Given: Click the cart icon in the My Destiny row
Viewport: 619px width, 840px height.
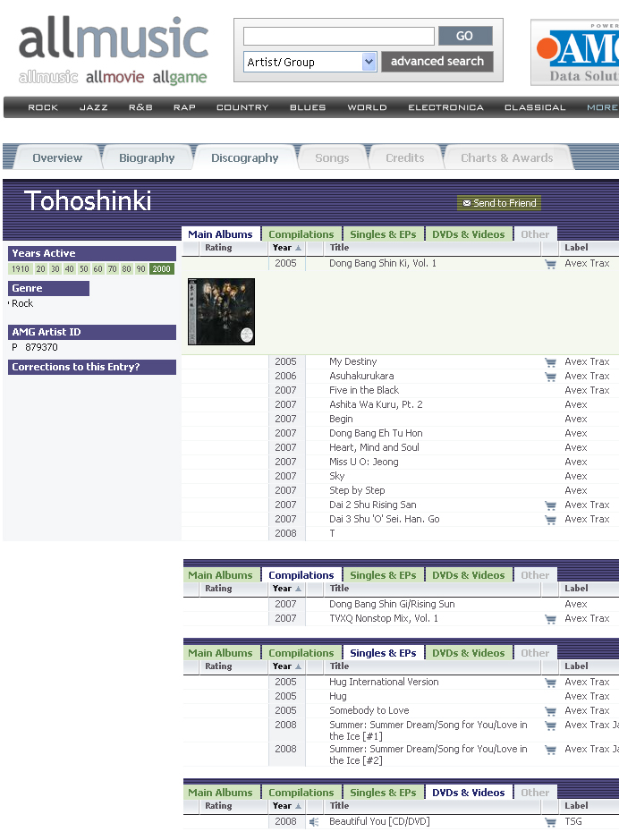Looking at the screenshot, I should (x=550, y=362).
